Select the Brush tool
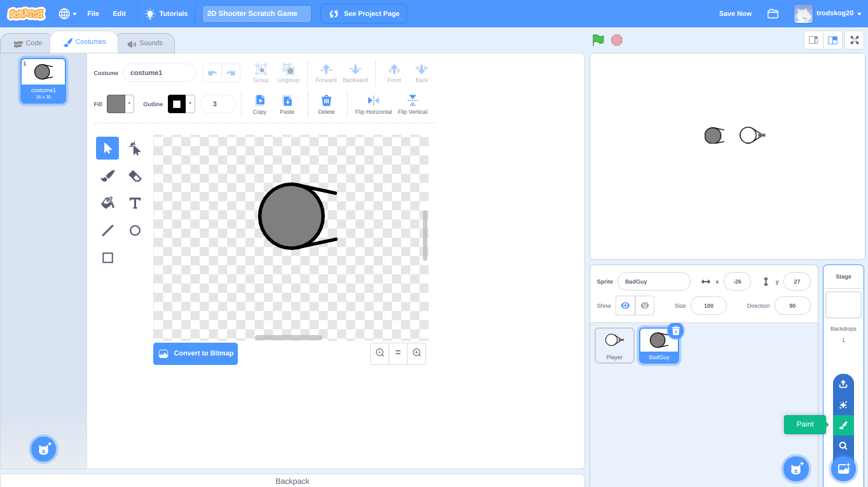The height and width of the screenshot is (487, 868). pos(107,175)
